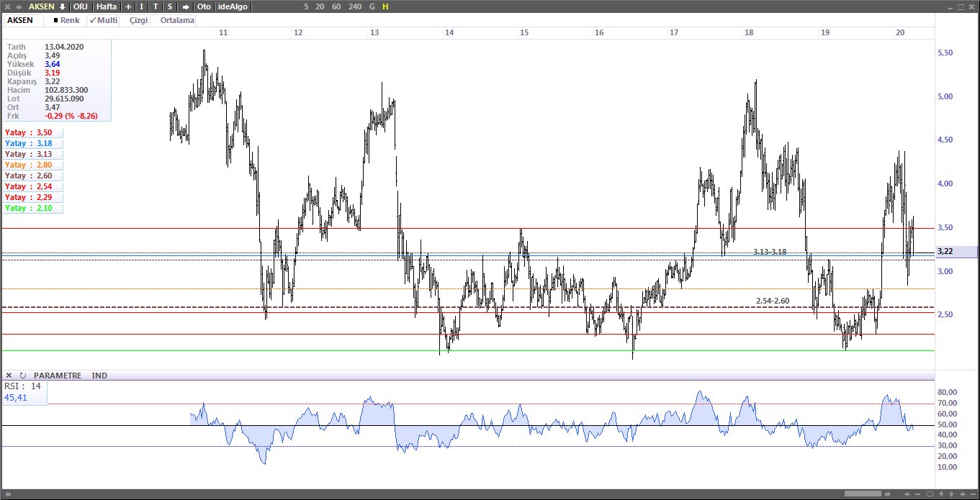Click the RSI : 14 parameter label

[x=22, y=386]
